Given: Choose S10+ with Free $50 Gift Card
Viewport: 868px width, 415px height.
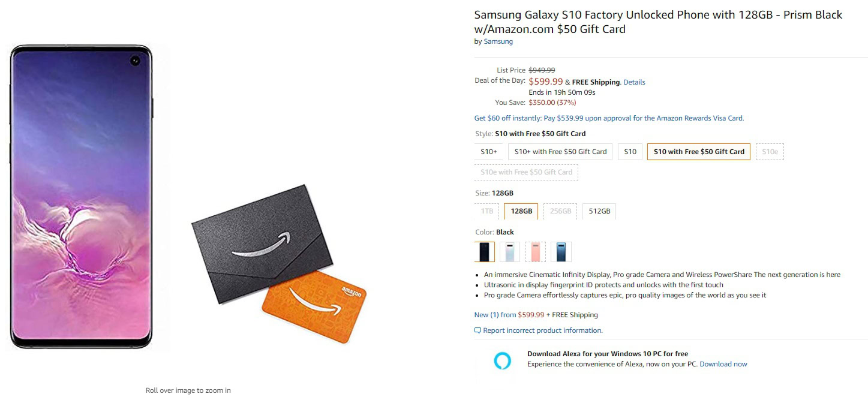Looking at the screenshot, I should (560, 152).
